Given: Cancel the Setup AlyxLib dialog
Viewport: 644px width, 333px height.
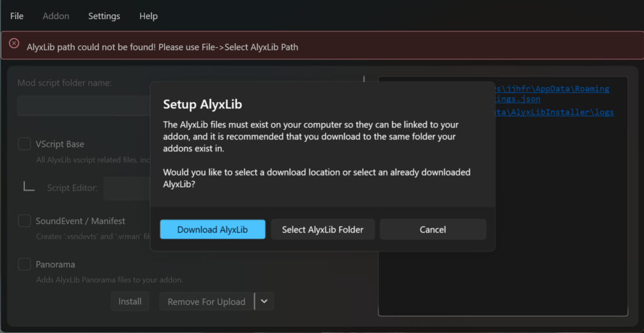Looking at the screenshot, I should click(x=433, y=230).
